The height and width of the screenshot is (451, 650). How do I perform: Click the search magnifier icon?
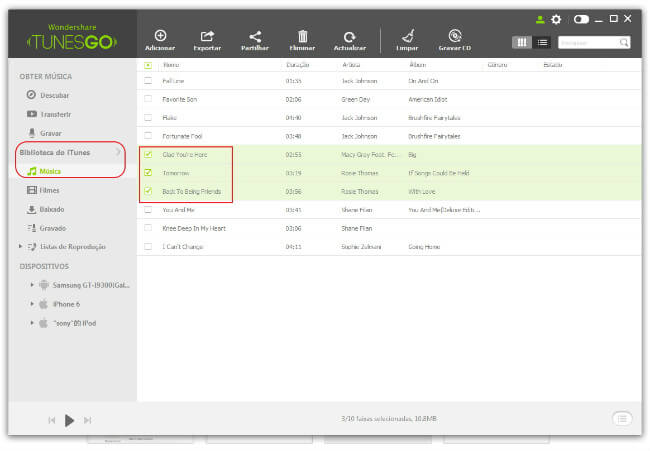tap(624, 42)
